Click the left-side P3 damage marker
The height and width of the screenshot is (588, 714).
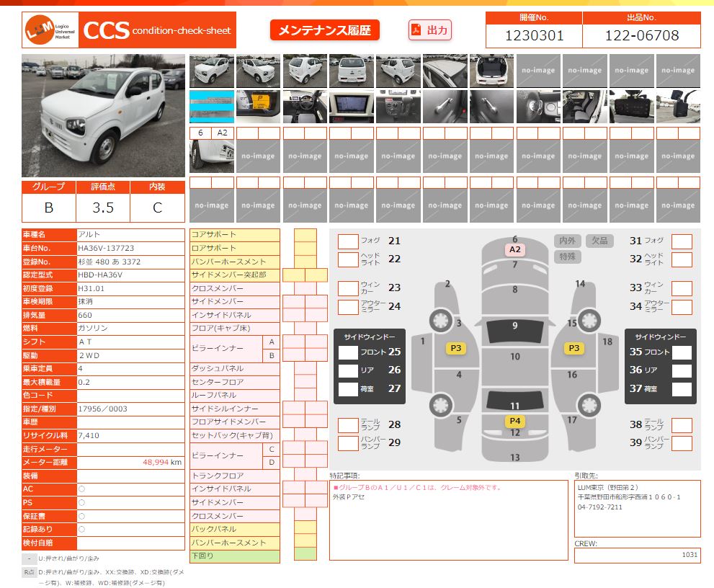click(455, 348)
